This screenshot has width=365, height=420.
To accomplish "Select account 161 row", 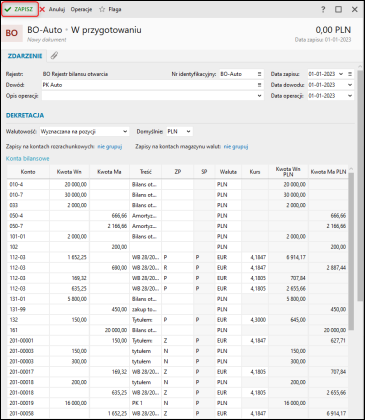I will tap(177, 330).
